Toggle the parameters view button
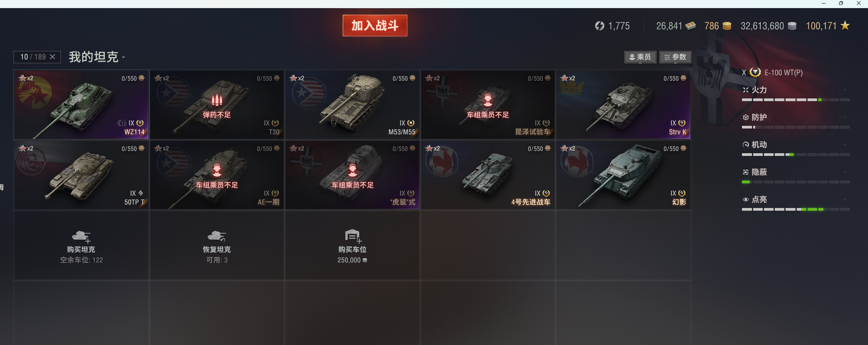Screen dimensions: 868x345 pos(675,57)
